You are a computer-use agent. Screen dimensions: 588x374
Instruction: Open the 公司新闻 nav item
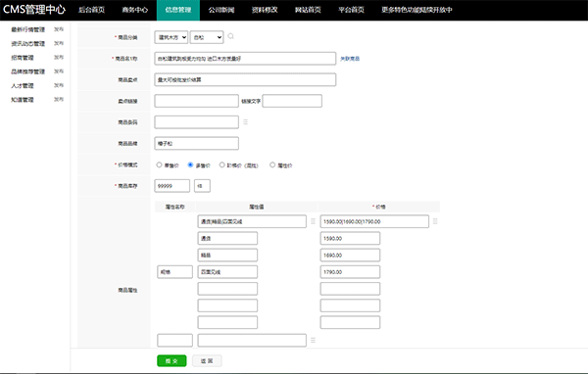click(x=221, y=10)
